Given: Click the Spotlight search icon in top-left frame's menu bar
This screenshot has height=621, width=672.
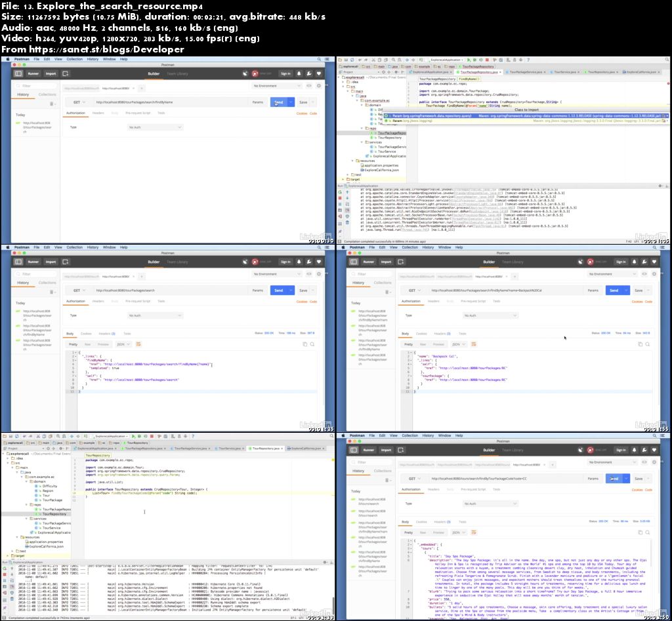Looking at the screenshot, I should click(x=319, y=59).
